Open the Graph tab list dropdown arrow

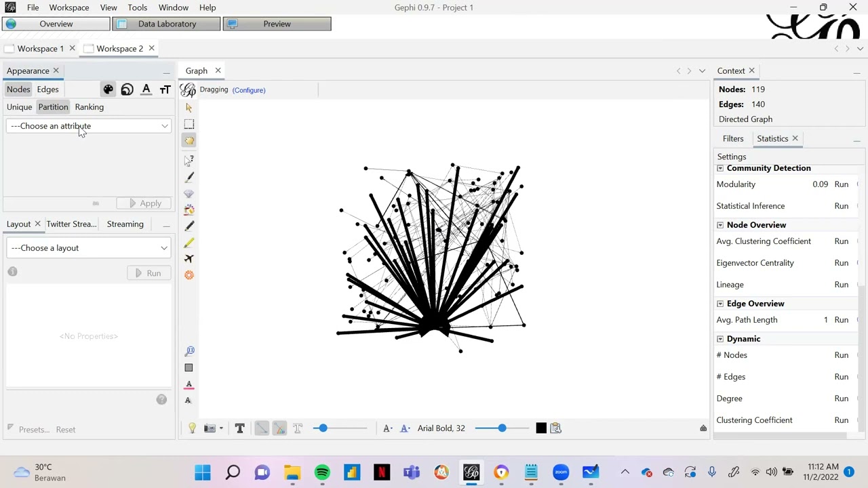(x=702, y=70)
